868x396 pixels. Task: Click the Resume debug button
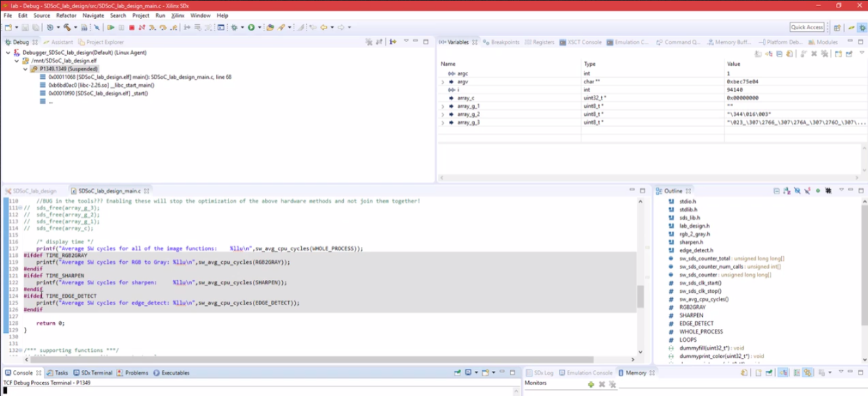point(111,27)
